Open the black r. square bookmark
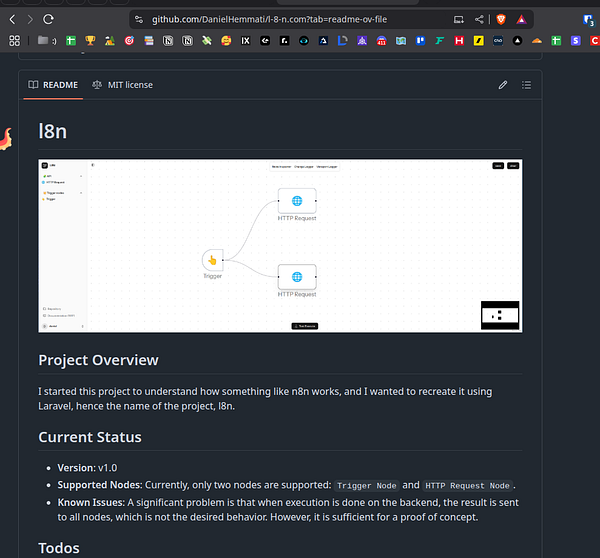 (284, 41)
